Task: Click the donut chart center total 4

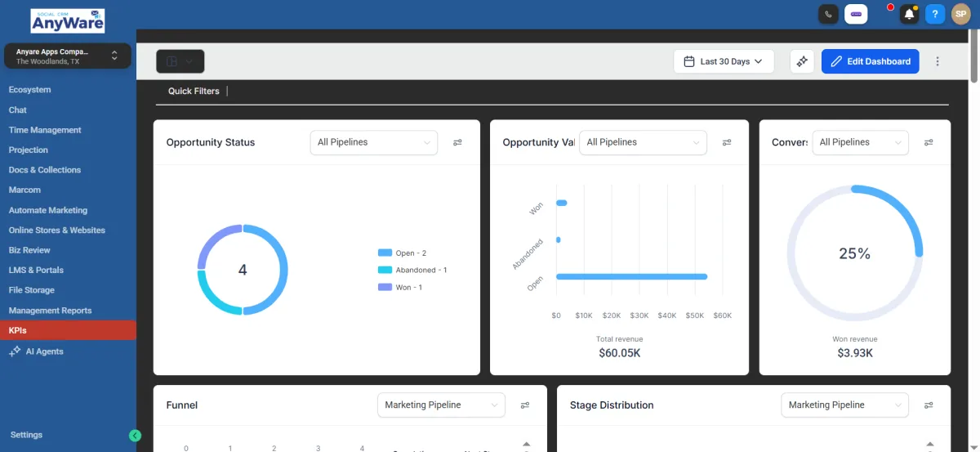Action: [x=243, y=270]
